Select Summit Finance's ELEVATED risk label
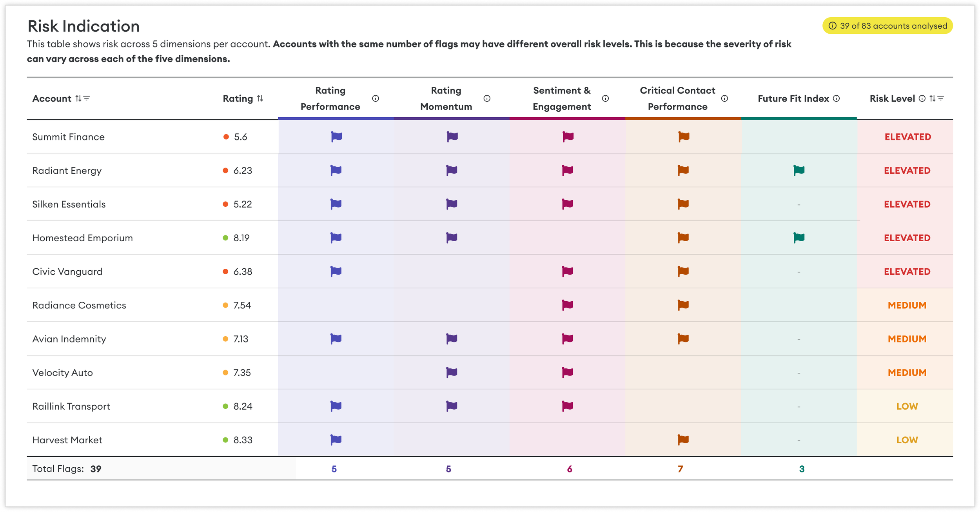The height and width of the screenshot is (512, 980). (907, 137)
